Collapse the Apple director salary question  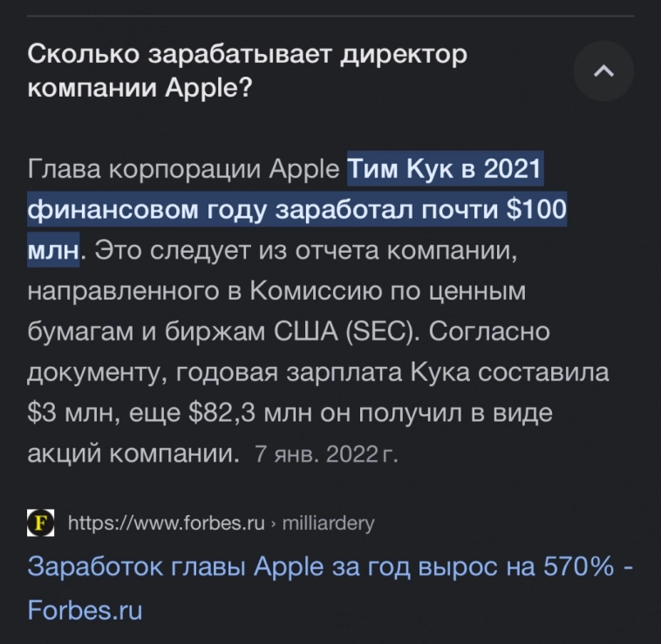[604, 71]
